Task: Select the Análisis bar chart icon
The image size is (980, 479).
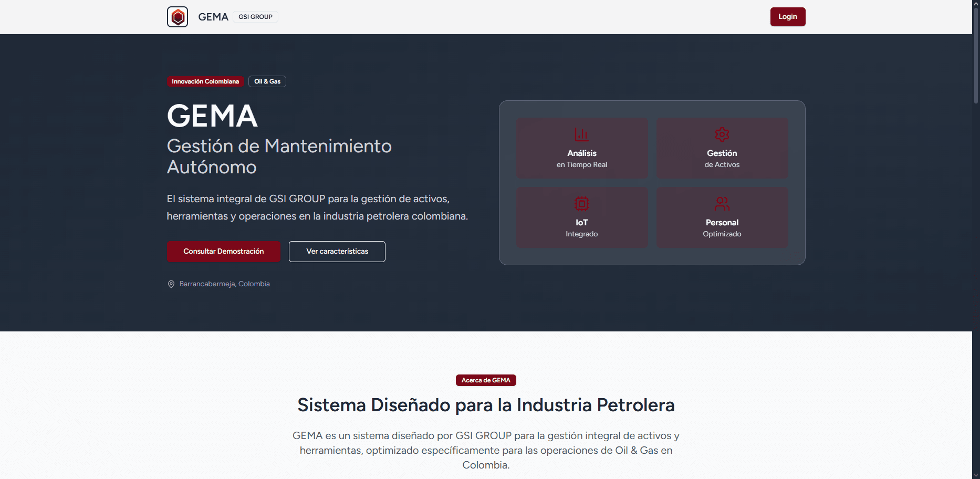Action: pyautogui.click(x=581, y=134)
